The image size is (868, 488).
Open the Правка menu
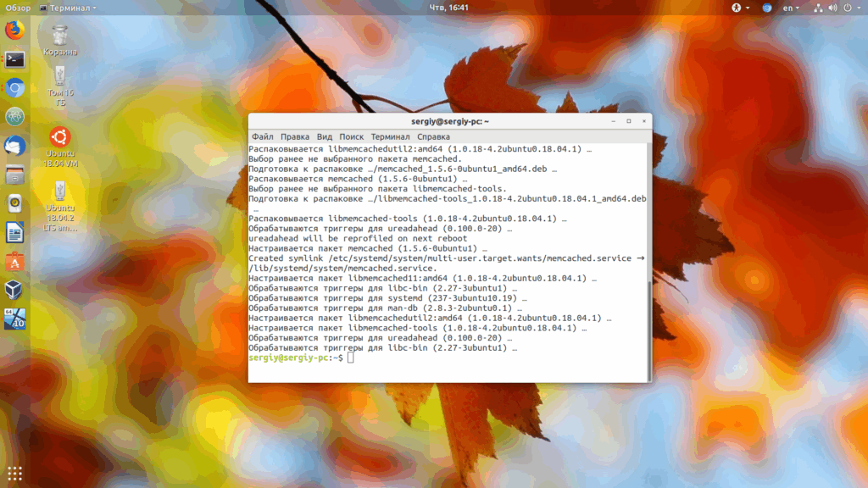tap(294, 136)
